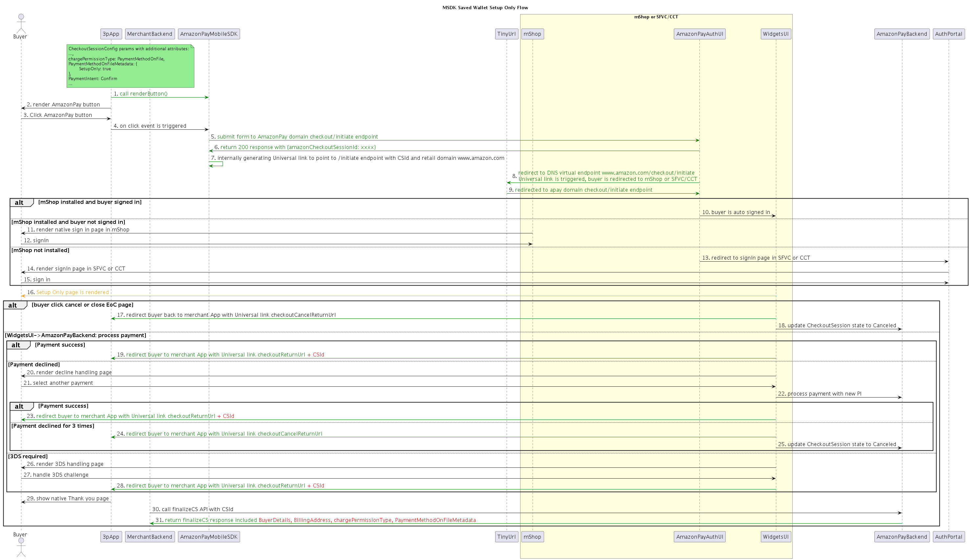Click the top mShop participant box
Viewport: 970px width, 560px height.
click(x=533, y=34)
